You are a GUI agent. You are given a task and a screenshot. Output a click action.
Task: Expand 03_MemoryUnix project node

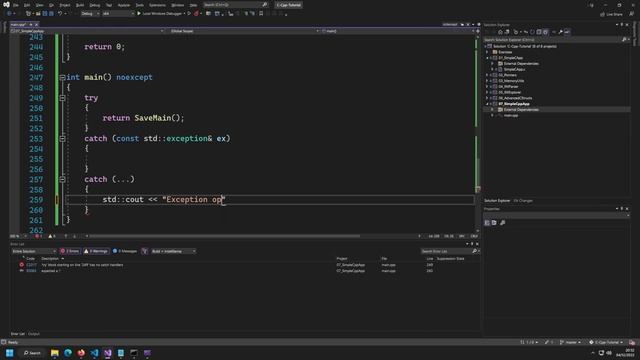pyautogui.click(x=487, y=81)
